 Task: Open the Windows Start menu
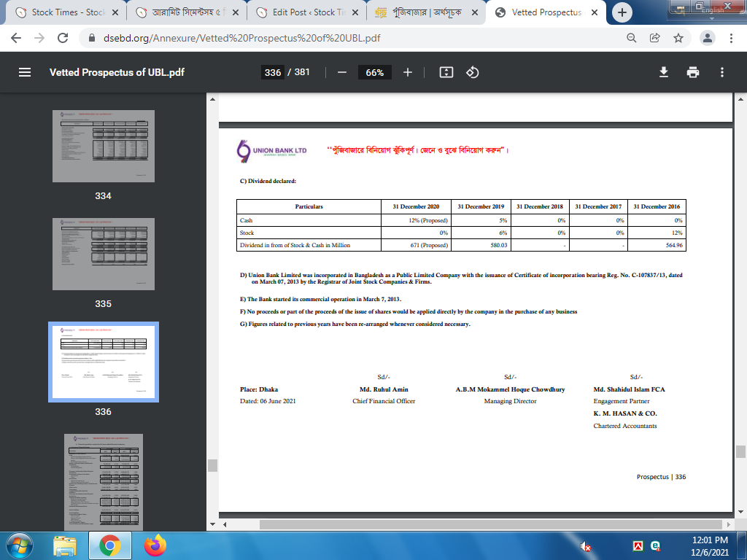click(20, 545)
